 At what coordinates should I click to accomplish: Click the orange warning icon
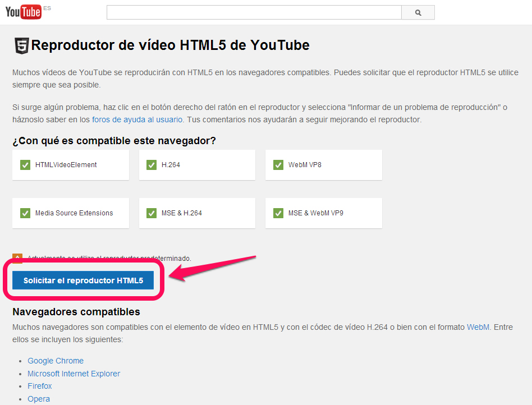click(x=17, y=258)
